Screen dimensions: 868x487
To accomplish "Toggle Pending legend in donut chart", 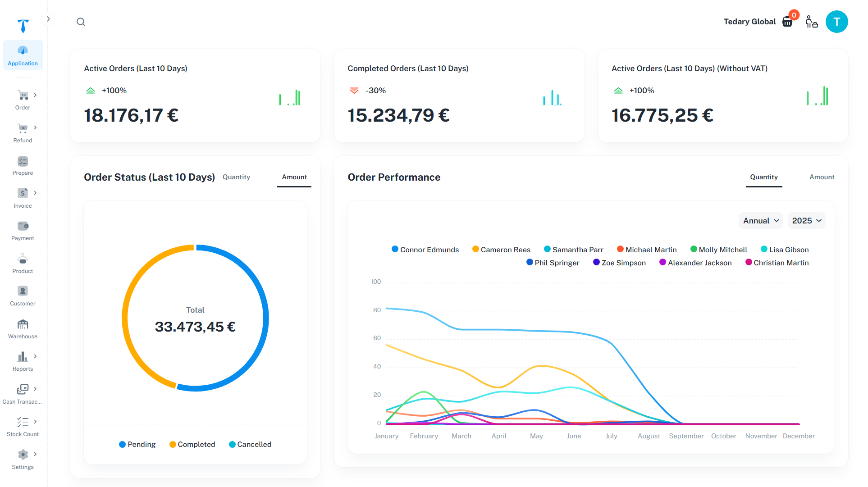I will point(137,444).
